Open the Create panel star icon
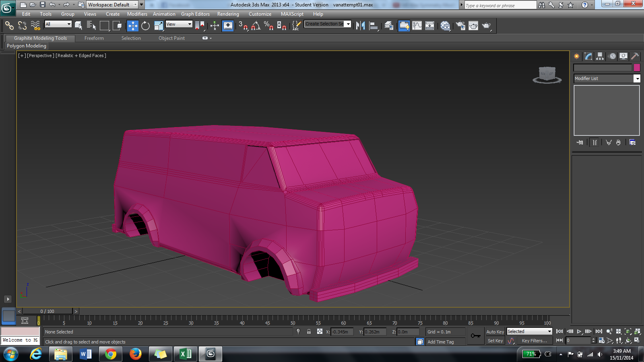 click(577, 56)
